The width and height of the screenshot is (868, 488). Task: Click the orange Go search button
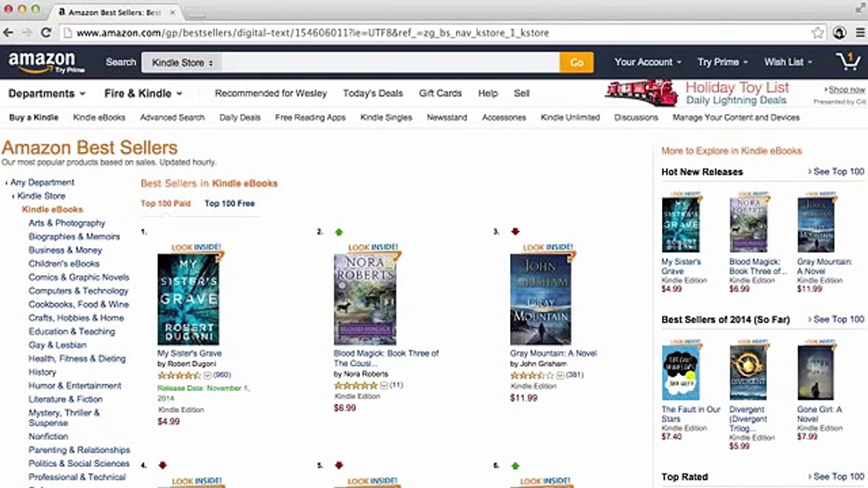point(576,62)
